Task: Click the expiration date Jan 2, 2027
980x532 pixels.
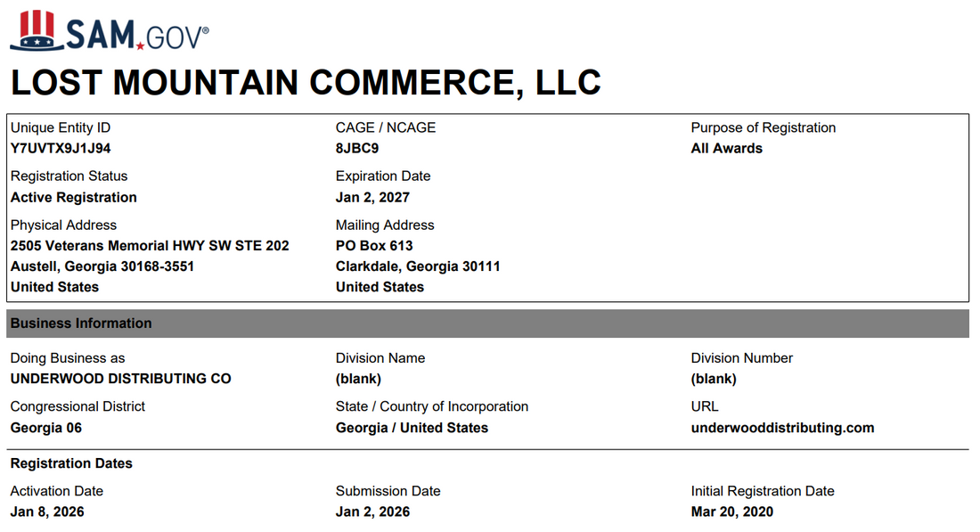Action: (372, 197)
